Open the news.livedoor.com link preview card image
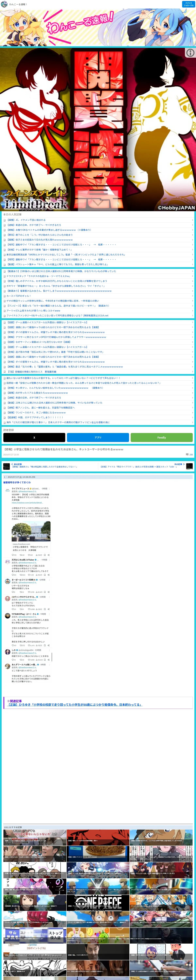 pos(31,531)
